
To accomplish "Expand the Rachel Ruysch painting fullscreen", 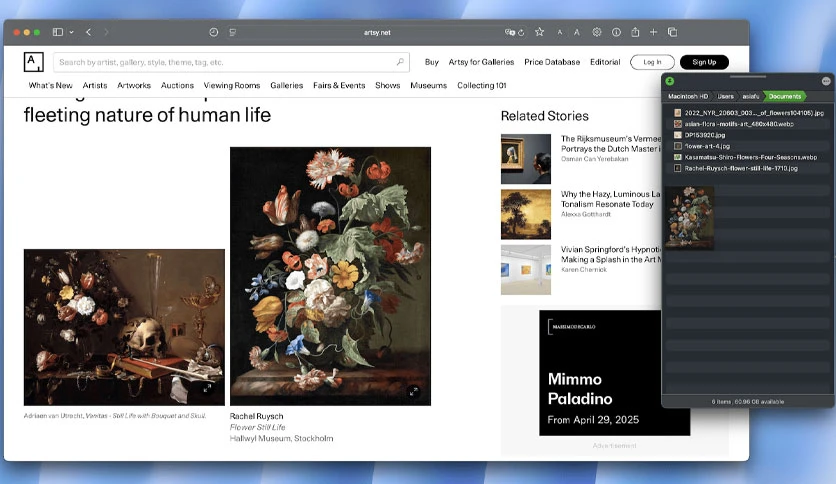I will tap(413, 392).
